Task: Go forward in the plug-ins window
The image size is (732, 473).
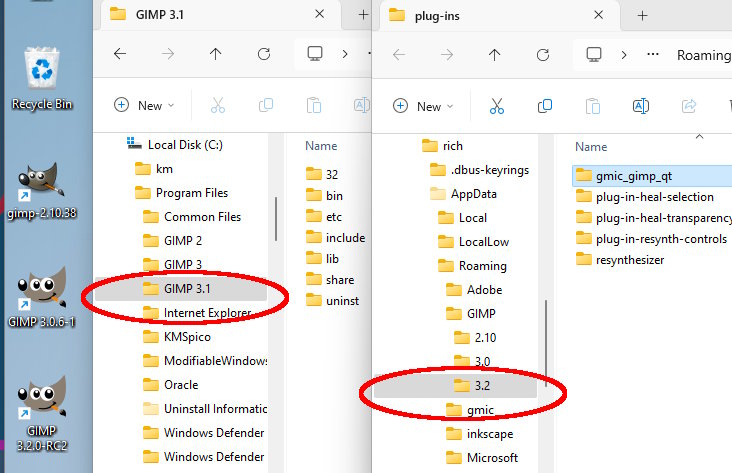Action: click(447, 55)
